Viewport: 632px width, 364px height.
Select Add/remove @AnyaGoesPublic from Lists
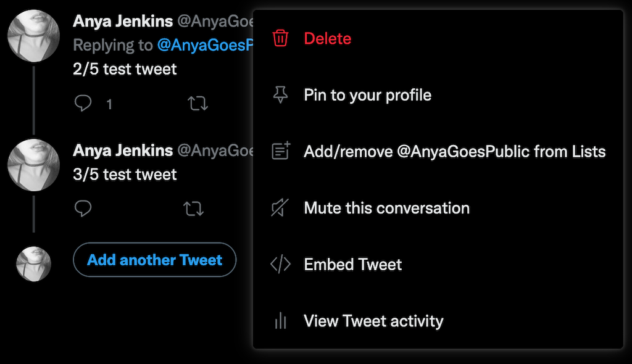454,151
